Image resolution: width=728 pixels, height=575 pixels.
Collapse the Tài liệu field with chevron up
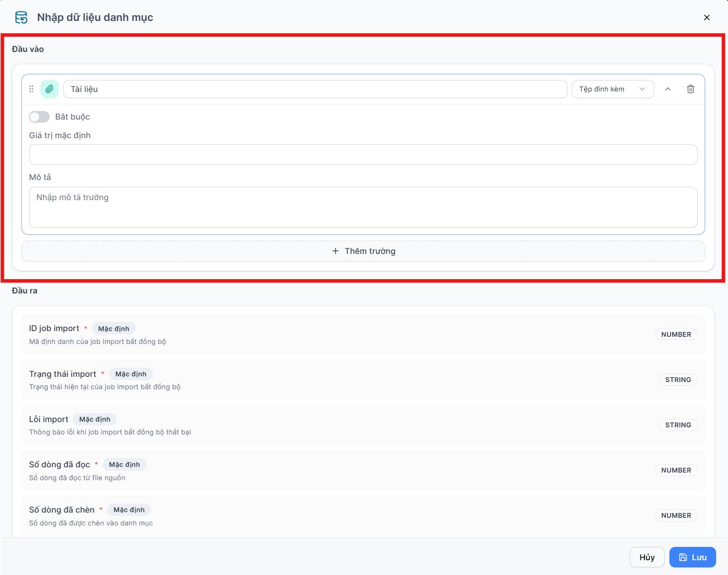point(668,89)
